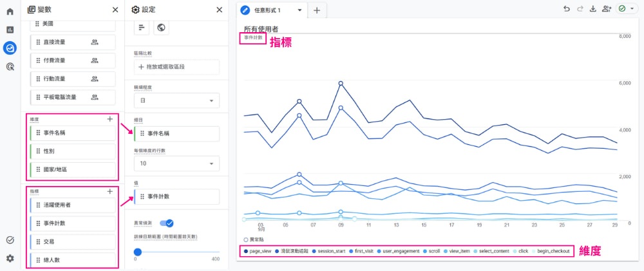Select the 美國 segment
644x271 pixels.
[73, 24]
